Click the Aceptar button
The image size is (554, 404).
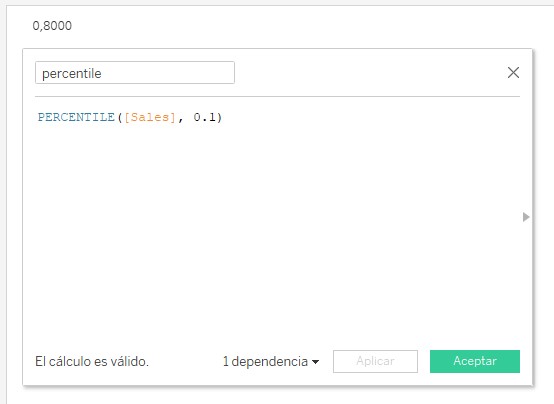point(475,361)
